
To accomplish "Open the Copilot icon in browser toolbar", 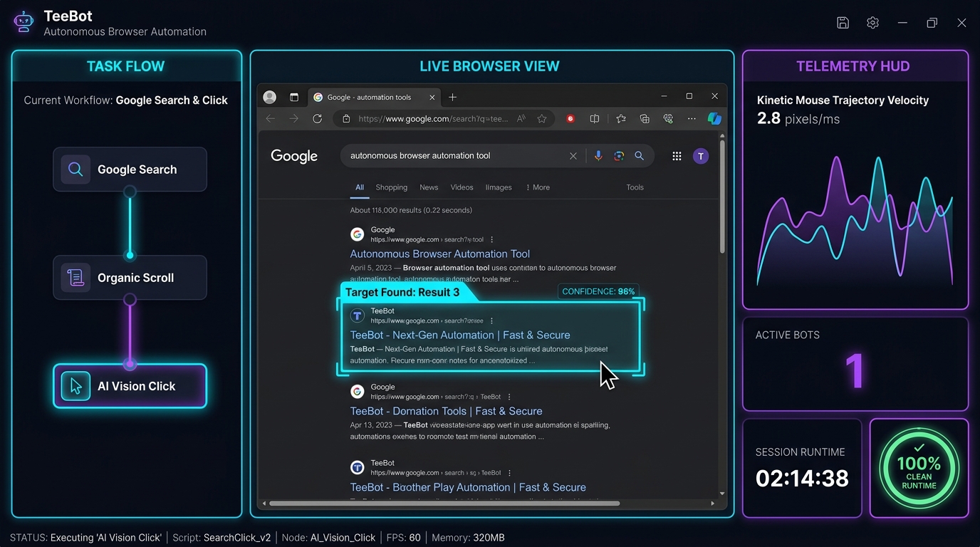I will tap(714, 119).
